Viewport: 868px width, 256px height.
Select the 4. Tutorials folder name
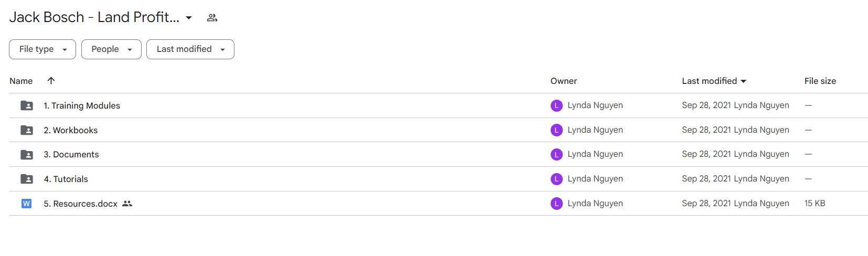pos(66,179)
